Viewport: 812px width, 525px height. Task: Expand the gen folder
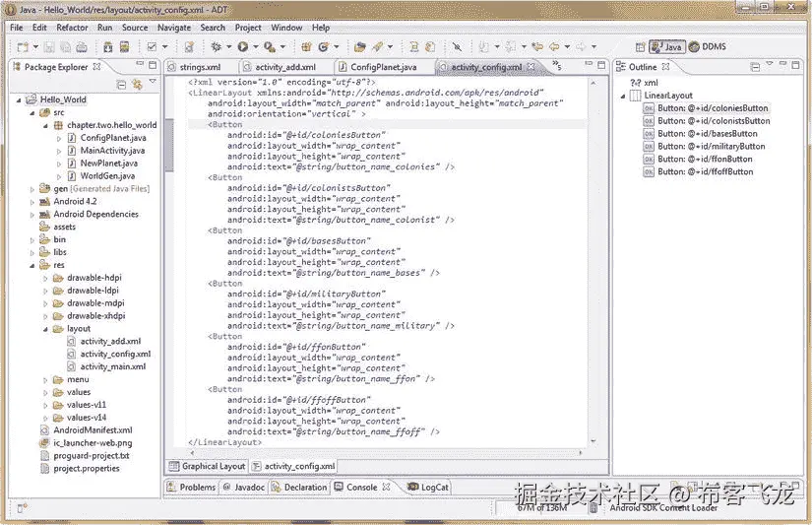(32, 189)
